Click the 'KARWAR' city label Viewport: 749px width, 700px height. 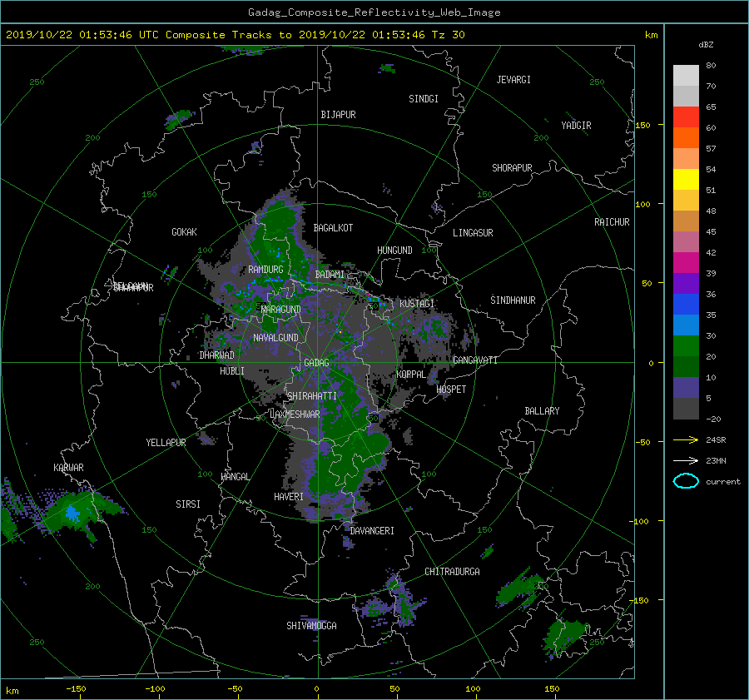tap(68, 468)
